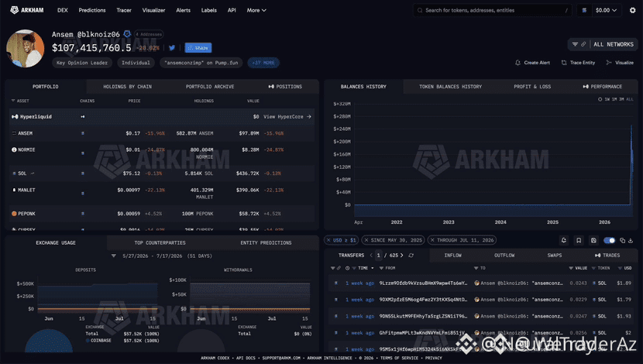This screenshot has height=364, width=643.
Task: Click the Hyperliquid chain icon
Action: 82,117
